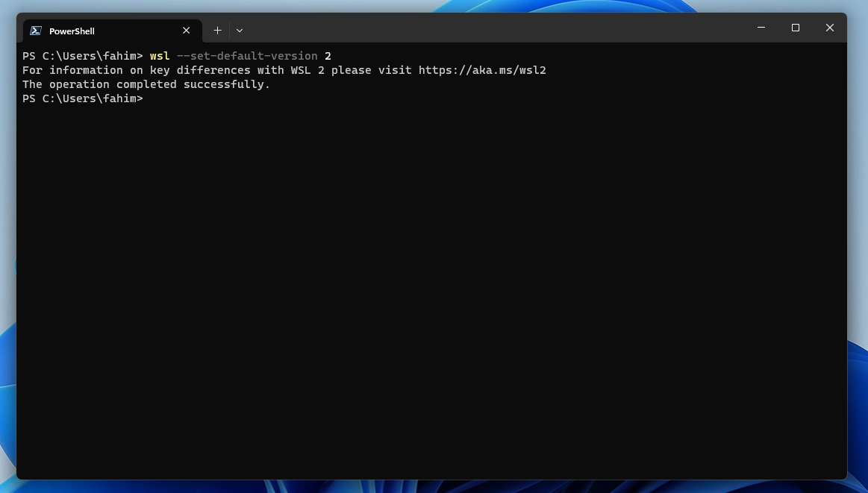Screen dimensions: 868x493
Task: Open a new tab with plus button
Action: pyautogui.click(x=217, y=31)
